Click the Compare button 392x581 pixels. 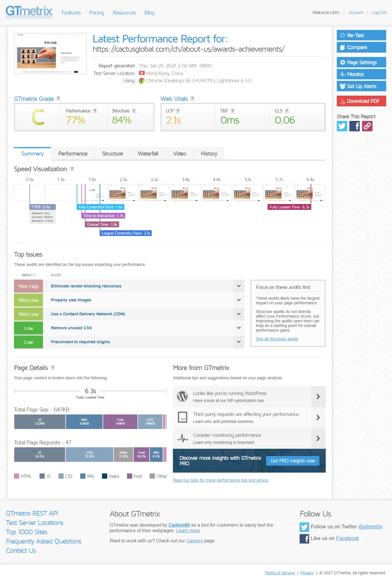coord(361,47)
